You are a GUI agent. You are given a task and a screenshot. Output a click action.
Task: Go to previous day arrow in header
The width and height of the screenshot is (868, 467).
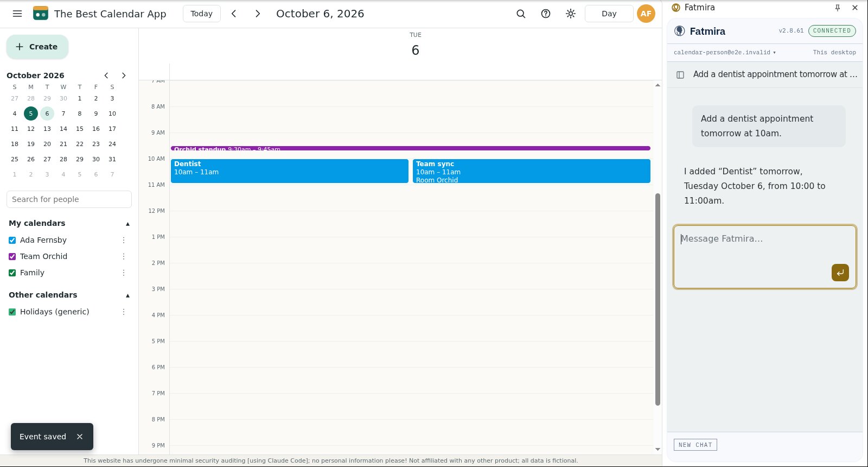(234, 14)
